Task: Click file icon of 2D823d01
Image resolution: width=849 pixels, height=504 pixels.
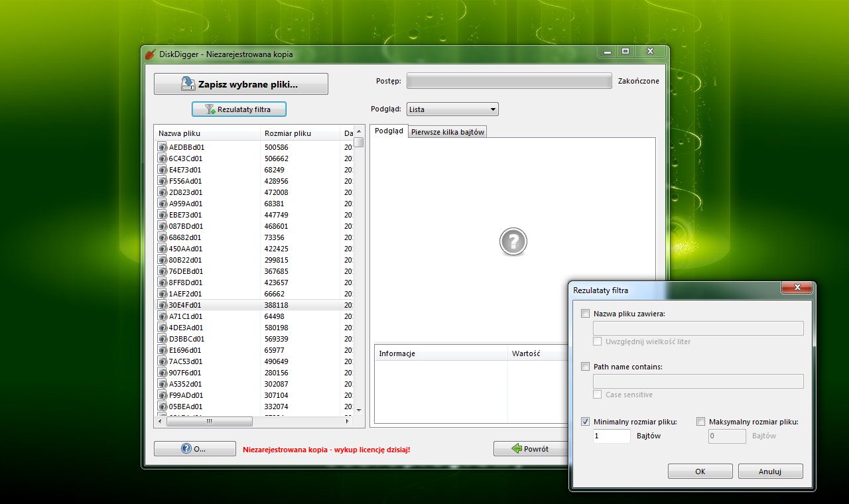Action: pyautogui.click(x=163, y=192)
